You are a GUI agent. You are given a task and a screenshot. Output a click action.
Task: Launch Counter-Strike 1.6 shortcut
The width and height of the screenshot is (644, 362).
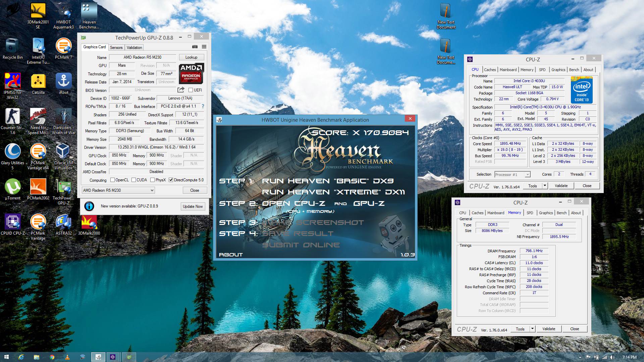[13, 121]
